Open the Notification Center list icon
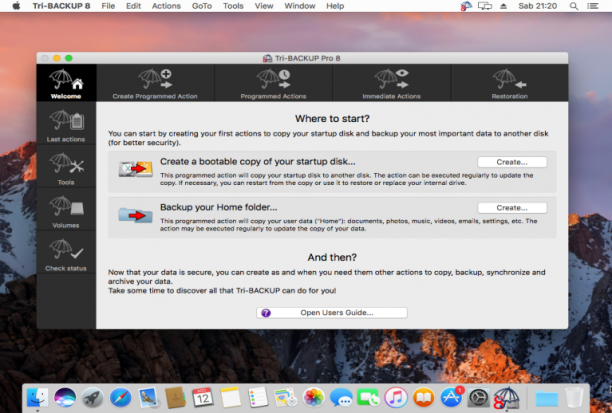The width and height of the screenshot is (612, 413). 592,6
